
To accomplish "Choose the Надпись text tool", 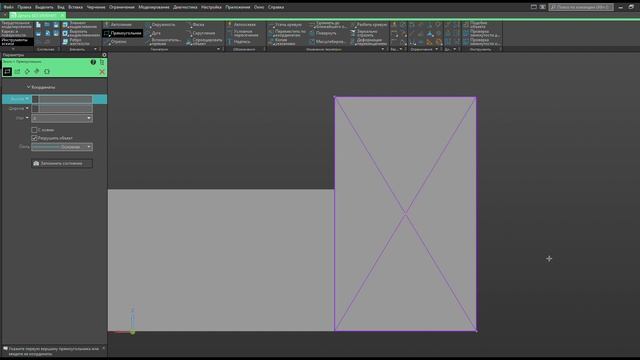I will pyautogui.click(x=239, y=42).
